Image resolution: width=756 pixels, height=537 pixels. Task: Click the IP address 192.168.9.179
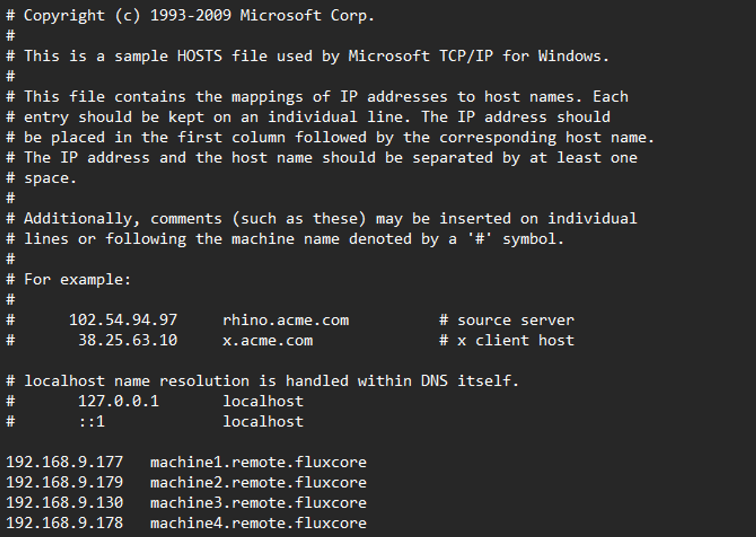(x=65, y=483)
